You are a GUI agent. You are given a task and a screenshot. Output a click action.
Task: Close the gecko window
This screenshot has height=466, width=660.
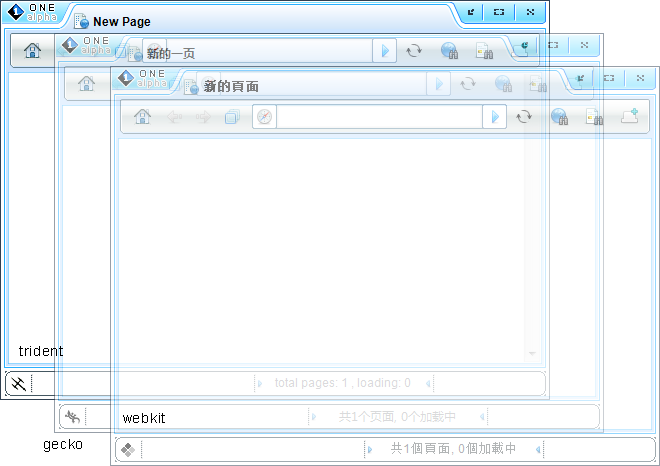[584, 45]
